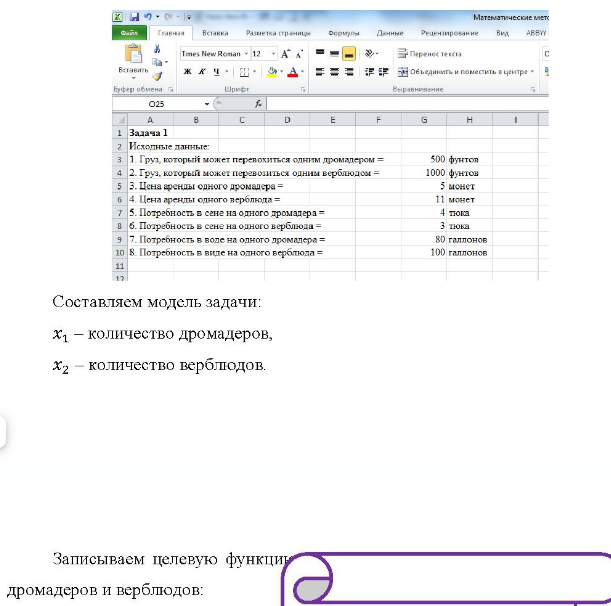This screenshot has height=606, width=611.
Task: Open the Файл tab
Action: click(x=129, y=33)
